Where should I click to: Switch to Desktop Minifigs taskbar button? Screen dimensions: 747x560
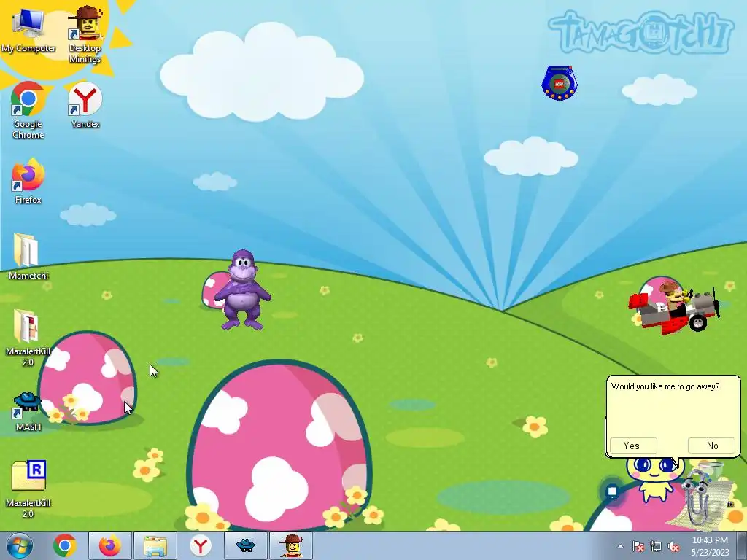[291, 545]
